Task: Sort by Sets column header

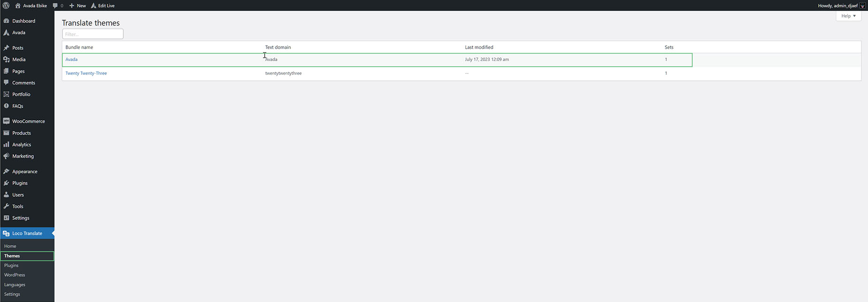Action: click(669, 47)
